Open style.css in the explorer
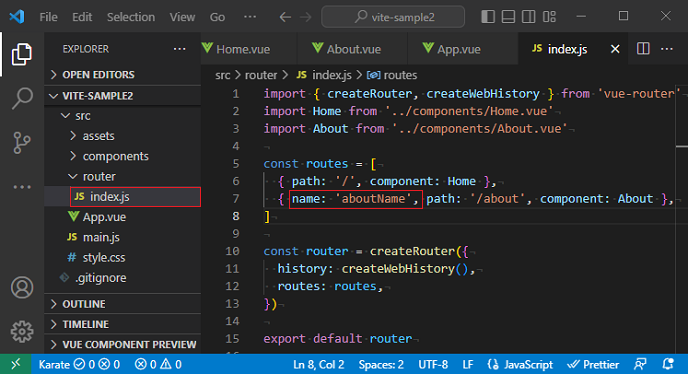 tap(123, 257)
